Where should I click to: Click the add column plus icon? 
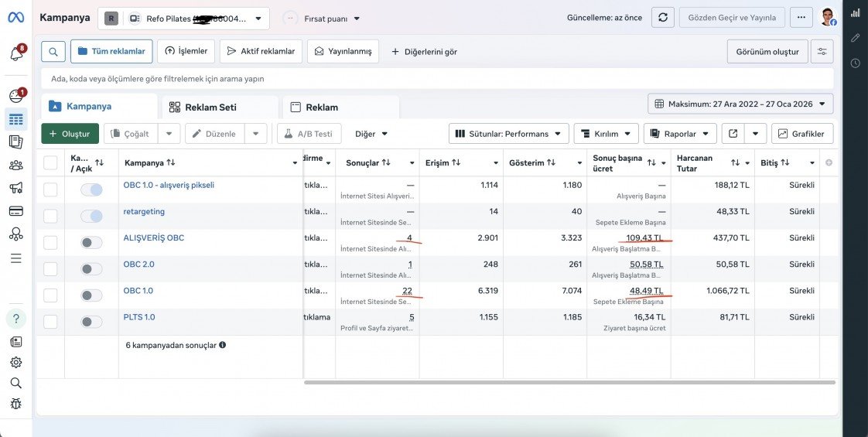point(829,162)
